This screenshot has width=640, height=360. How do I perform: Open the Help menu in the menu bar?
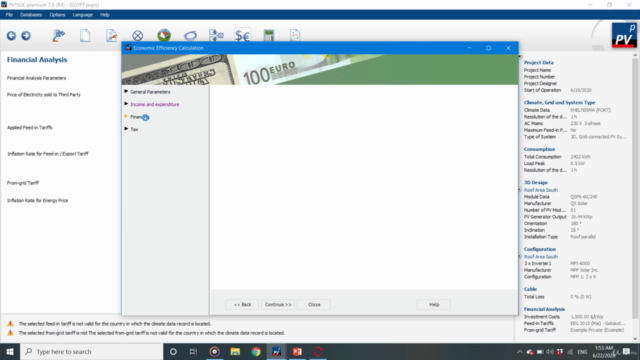105,15
